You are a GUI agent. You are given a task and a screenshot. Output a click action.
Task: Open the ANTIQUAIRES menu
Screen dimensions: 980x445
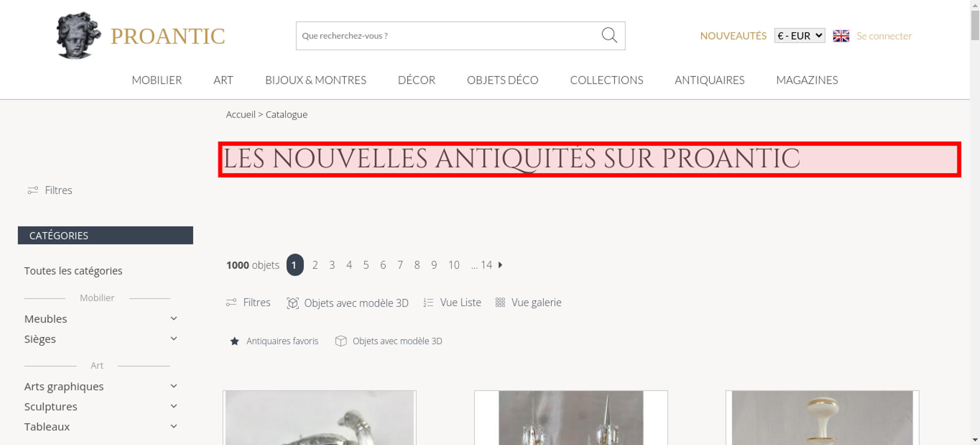[710, 80]
